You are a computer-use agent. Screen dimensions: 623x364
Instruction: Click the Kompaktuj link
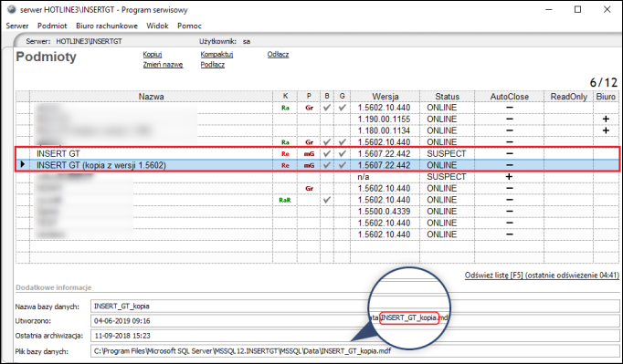[216, 55]
